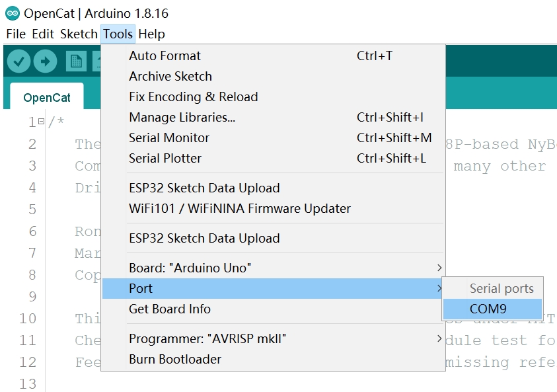This screenshot has height=392, width=557.
Task: Click line number 13 in the gutter
Action: coord(28,383)
